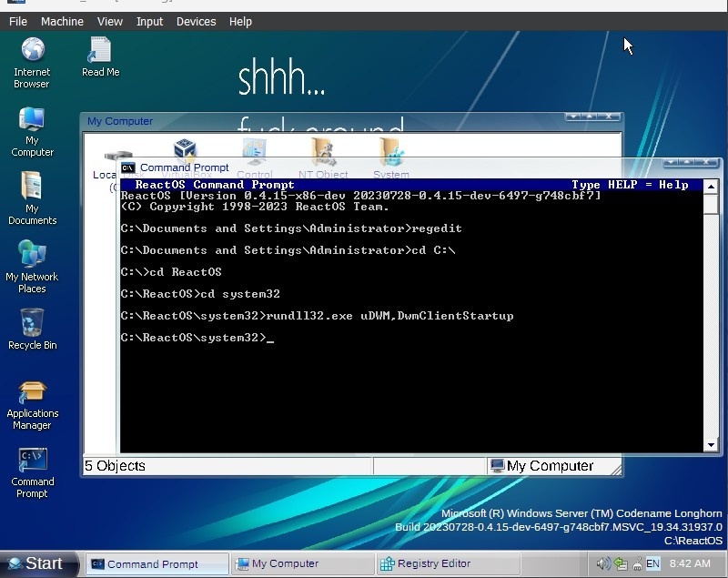Open the View menu
This screenshot has width=728, height=578.
tap(109, 21)
